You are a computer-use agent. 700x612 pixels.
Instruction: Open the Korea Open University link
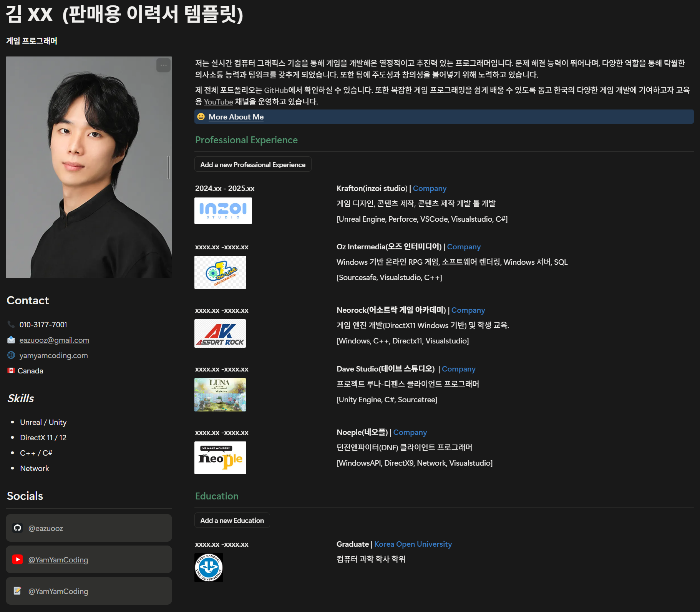413,544
